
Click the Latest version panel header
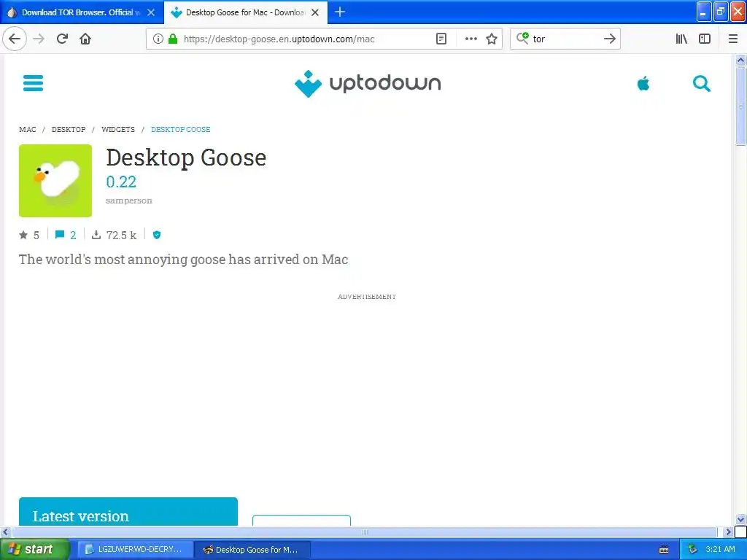128,512
